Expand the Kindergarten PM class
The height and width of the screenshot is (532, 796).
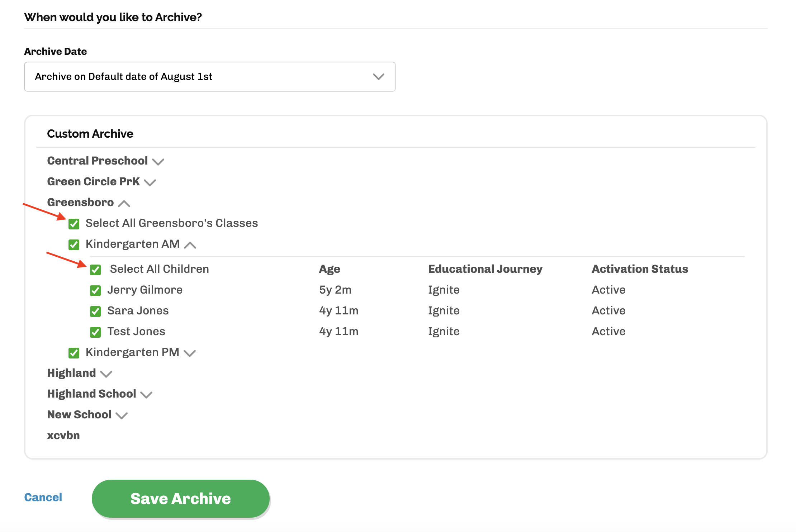click(190, 353)
